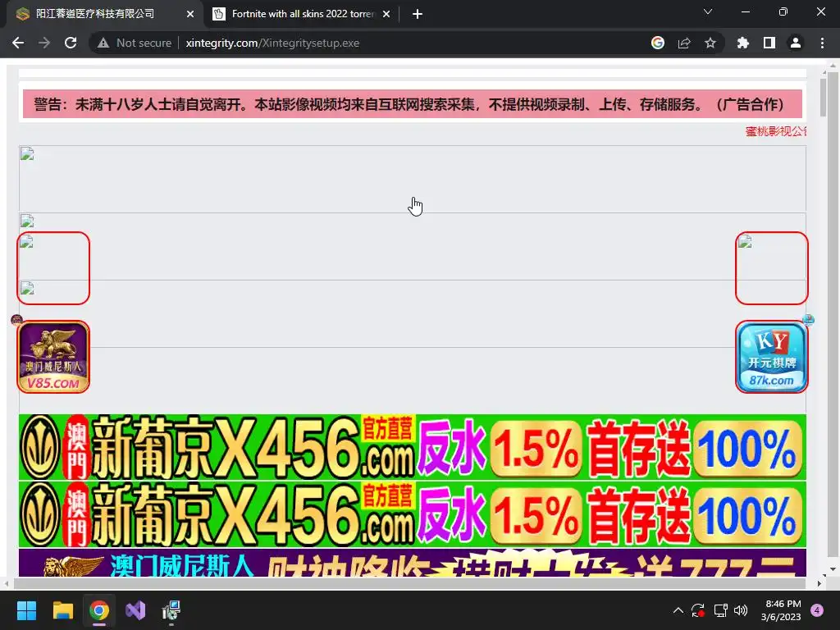The image size is (840, 630).
Task: Click the installer icon on the taskbar
Action: point(171,610)
